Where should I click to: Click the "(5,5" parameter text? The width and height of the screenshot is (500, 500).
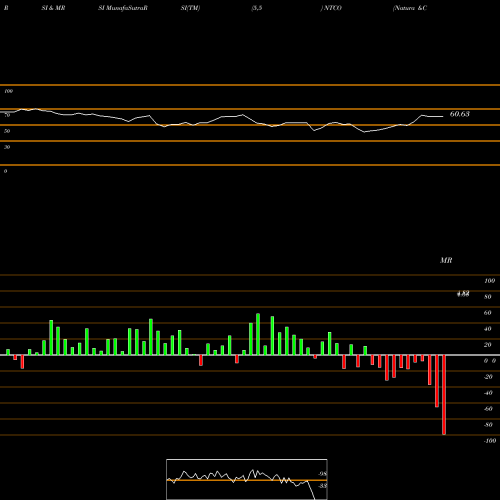[257, 8]
